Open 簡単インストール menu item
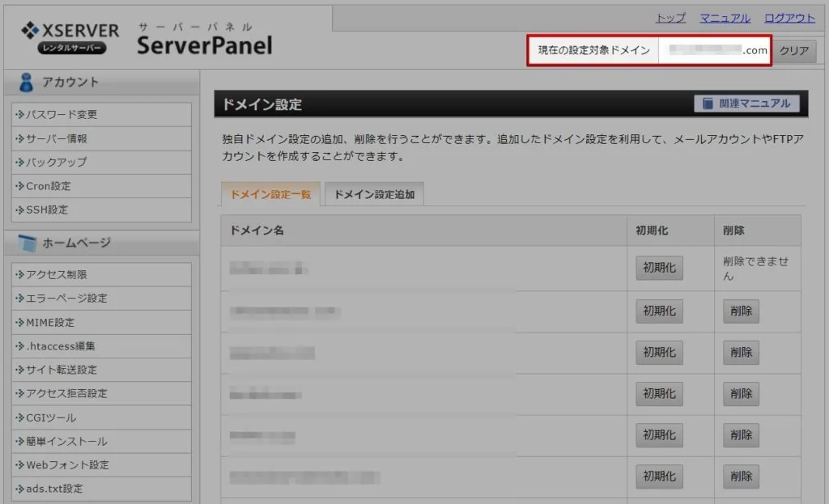This screenshot has width=829, height=504. (101, 441)
